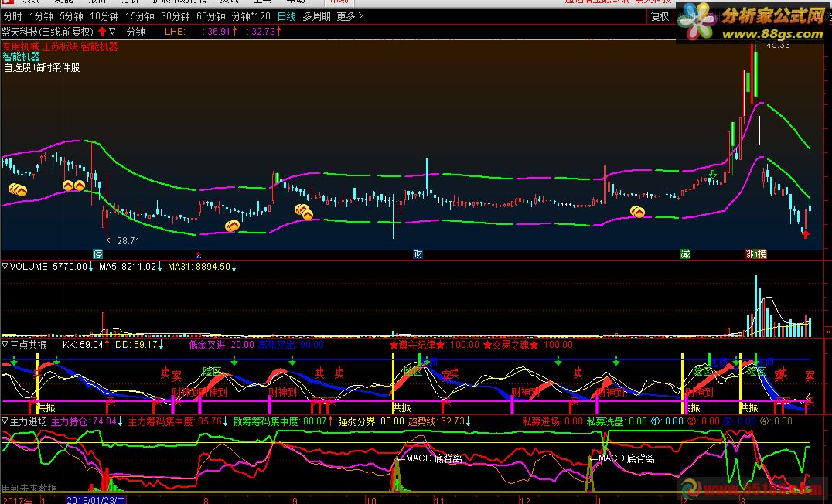Click gold coin signal at far left
Image resolution: width=832 pixels, height=504 pixels.
tap(18, 189)
